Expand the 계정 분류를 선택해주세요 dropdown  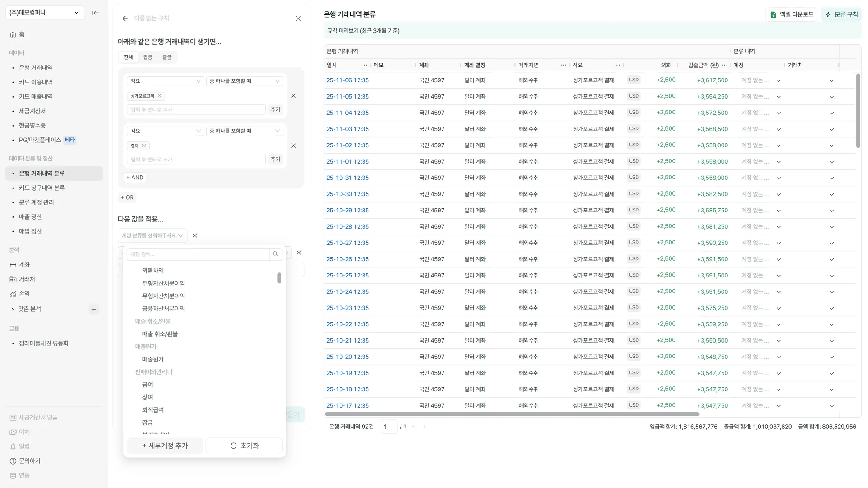coord(152,236)
